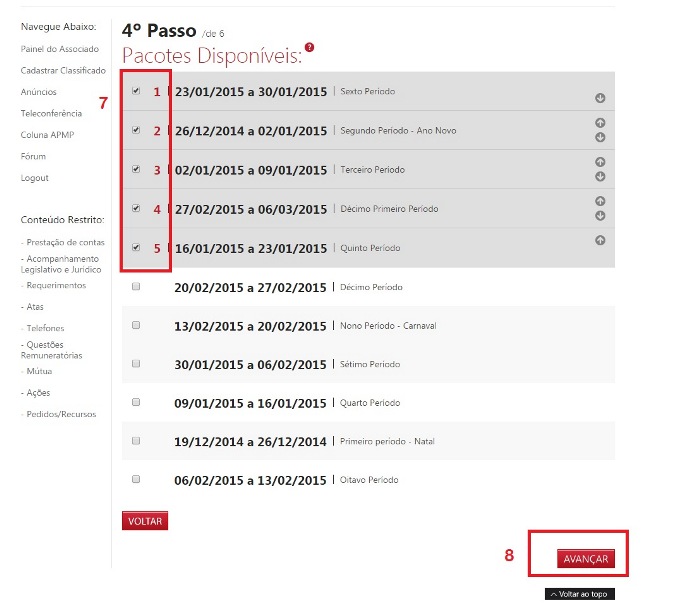The height and width of the screenshot is (604, 700).
Task: Click the date 19/12/2014 a 26/12/2014
Action: pos(250,442)
